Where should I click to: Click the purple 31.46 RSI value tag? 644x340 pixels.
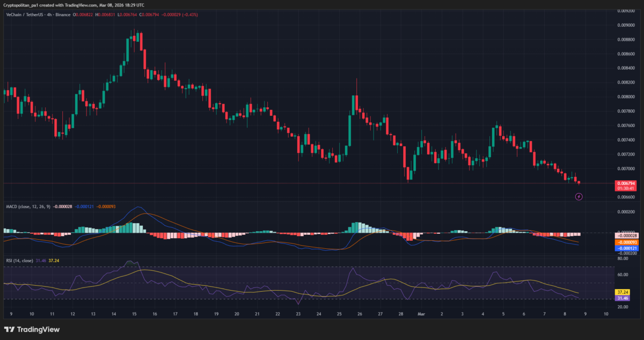point(623,298)
